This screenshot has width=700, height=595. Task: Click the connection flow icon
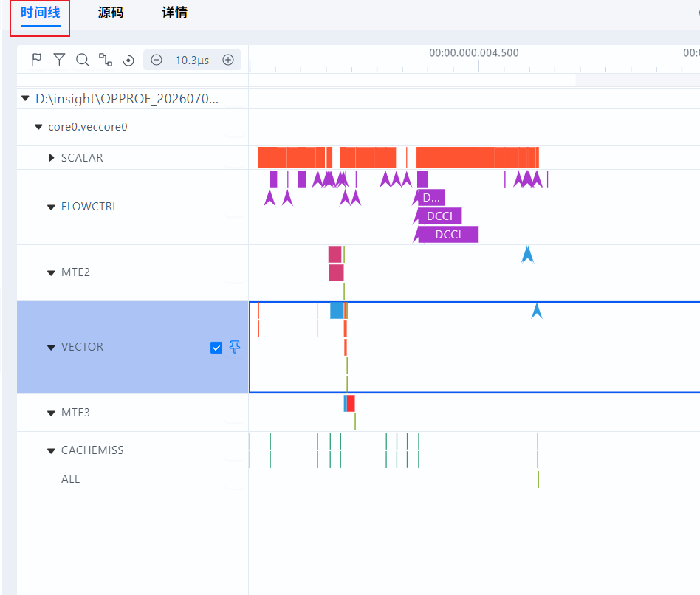point(106,59)
